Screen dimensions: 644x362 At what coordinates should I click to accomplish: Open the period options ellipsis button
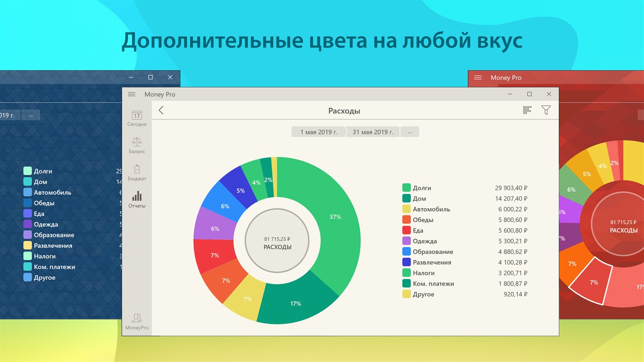point(410,132)
